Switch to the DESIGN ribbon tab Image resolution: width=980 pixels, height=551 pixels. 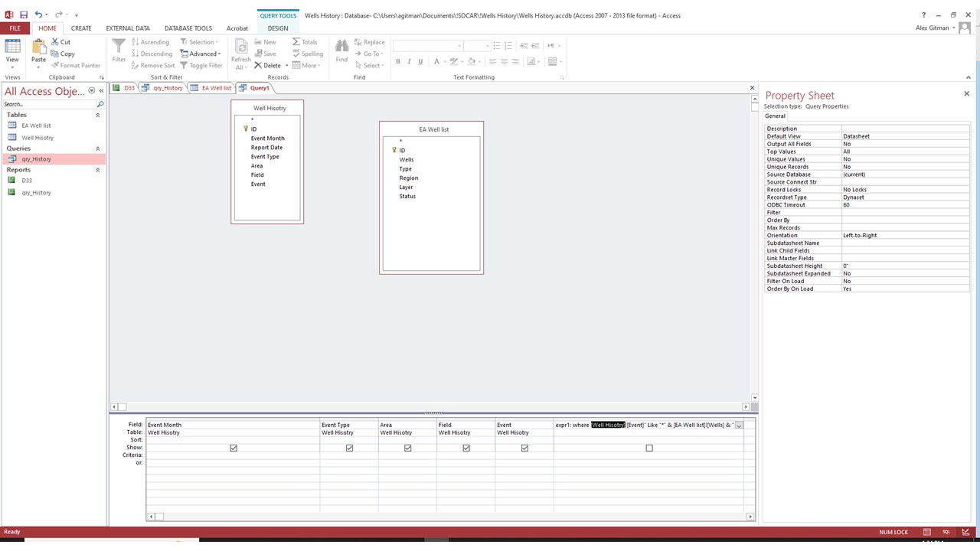tap(278, 28)
